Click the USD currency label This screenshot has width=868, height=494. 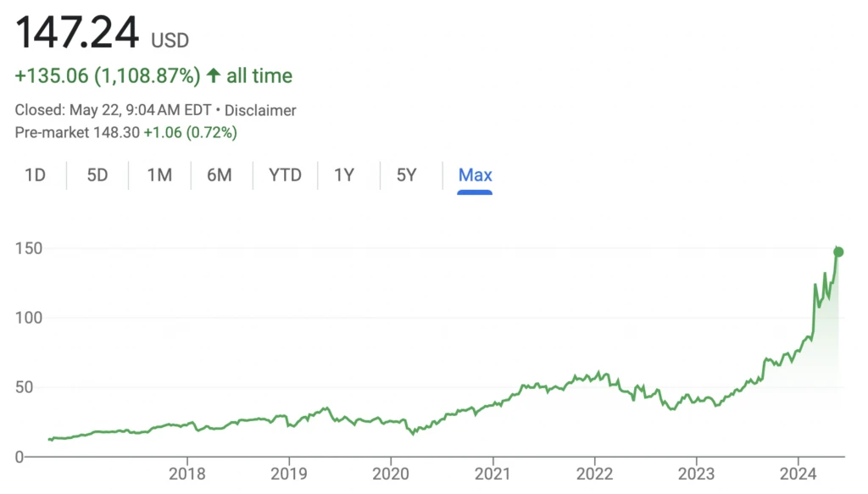[x=170, y=40]
